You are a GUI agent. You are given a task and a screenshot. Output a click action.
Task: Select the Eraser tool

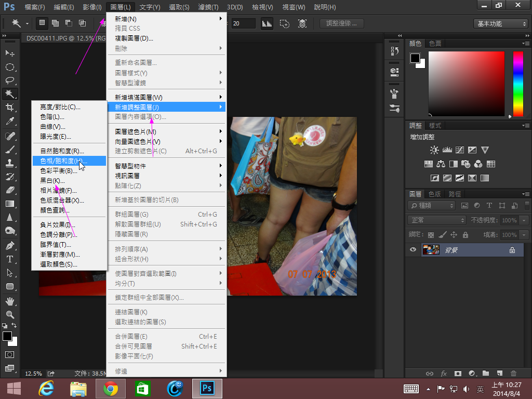[10, 190]
